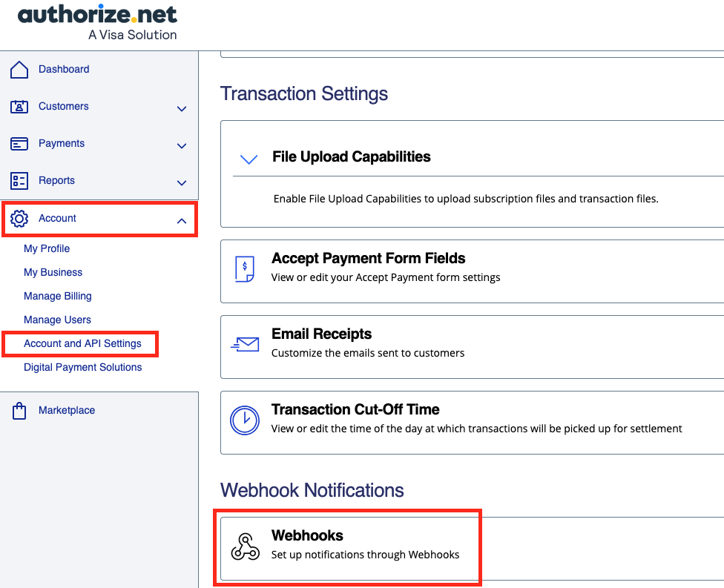This screenshot has width=724, height=588.
Task: Click the Payments credit card icon
Action: point(19,144)
